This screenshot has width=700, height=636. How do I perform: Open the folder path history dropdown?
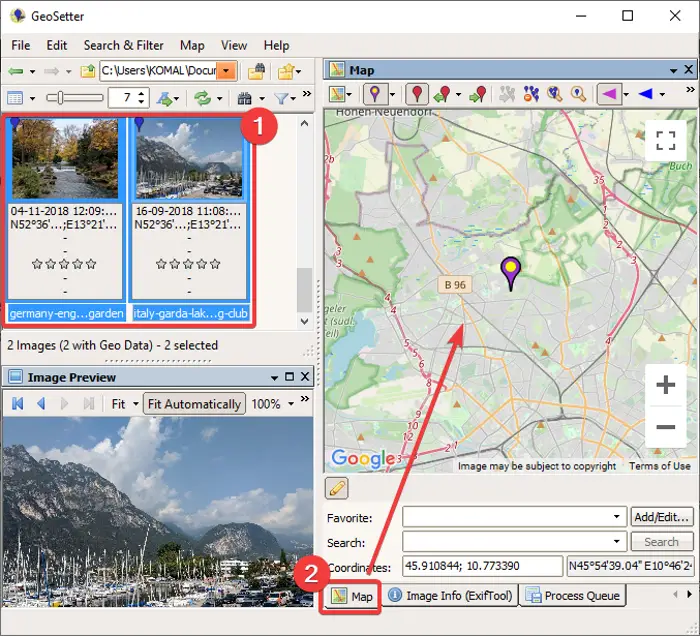pyautogui.click(x=226, y=71)
